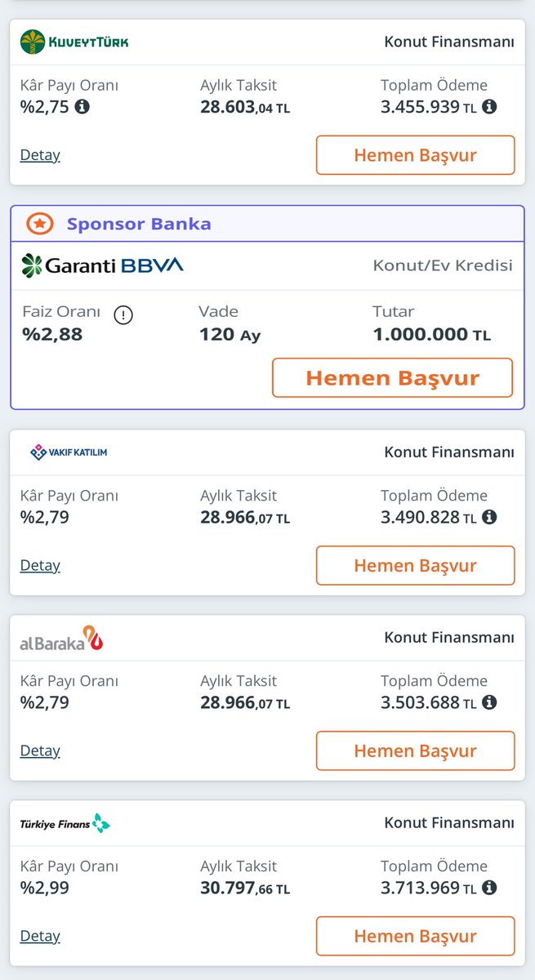This screenshot has height=980, width=535.
Task: Click info icon next to 3.503.688 TL total
Action: point(489,702)
